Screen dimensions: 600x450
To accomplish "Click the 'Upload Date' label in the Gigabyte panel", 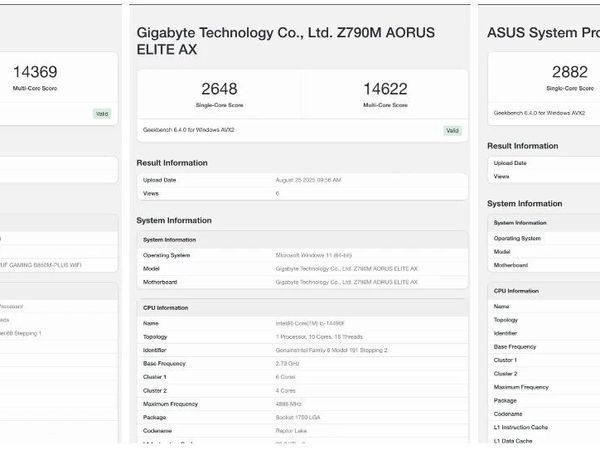I will point(160,180).
